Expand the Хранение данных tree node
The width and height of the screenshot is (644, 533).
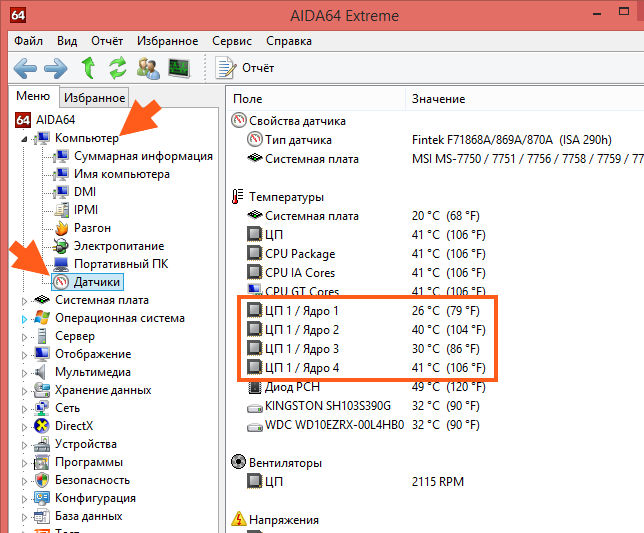24,391
